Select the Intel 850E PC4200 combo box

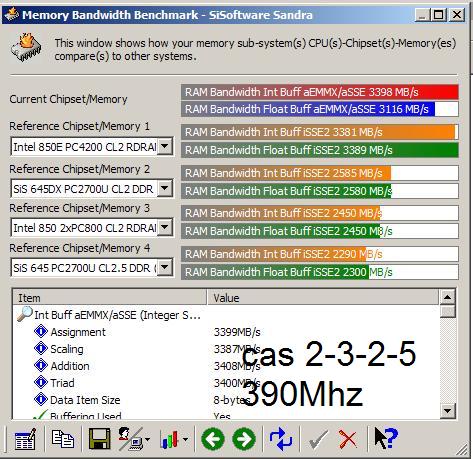click(x=92, y=146)
